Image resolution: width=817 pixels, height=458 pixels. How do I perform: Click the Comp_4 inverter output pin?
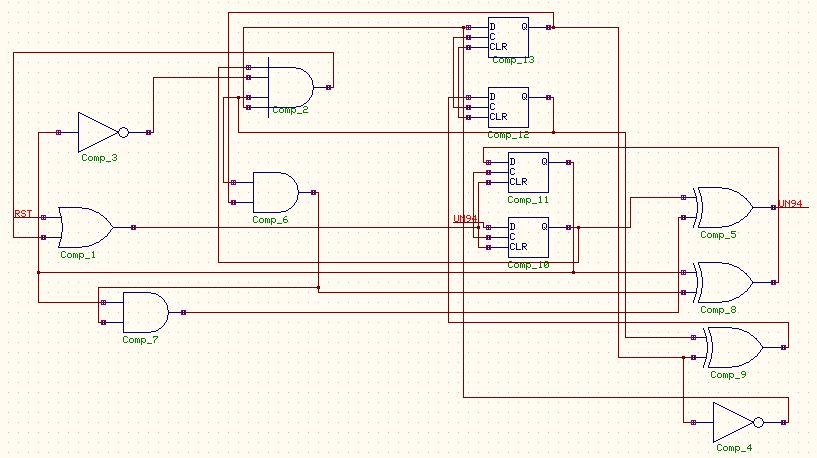(x=783, y=422)
